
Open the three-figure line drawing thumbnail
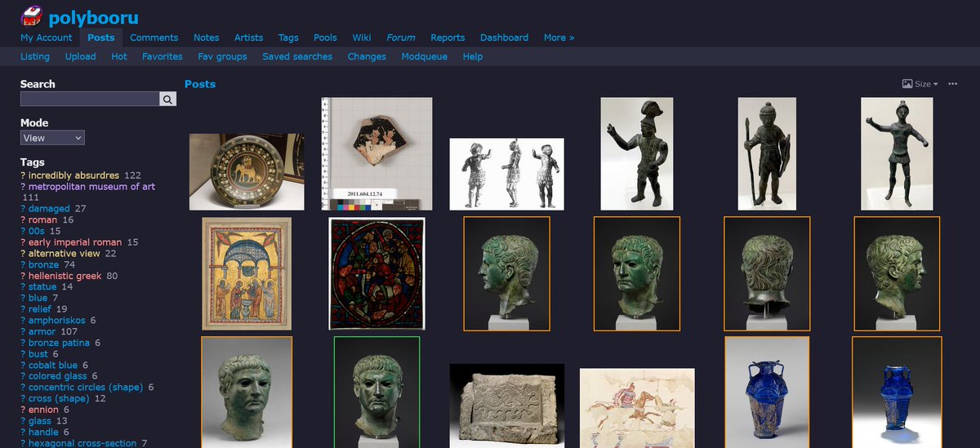506,175
